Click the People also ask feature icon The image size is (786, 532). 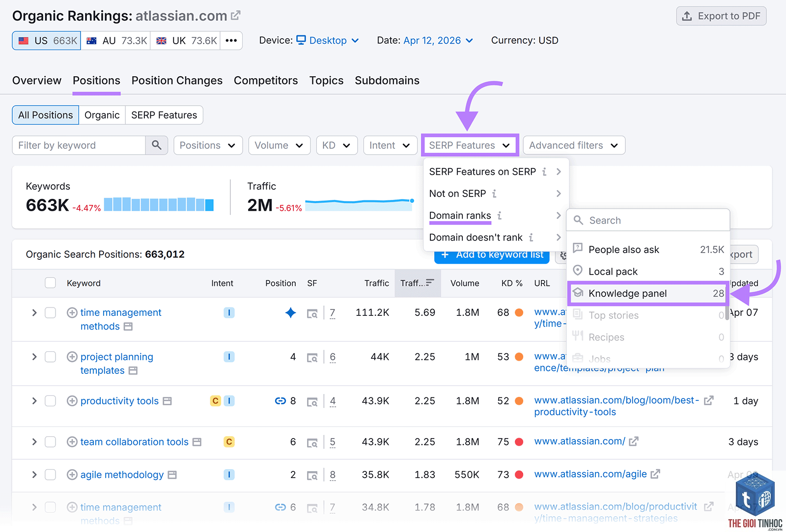tap(578, 249)
